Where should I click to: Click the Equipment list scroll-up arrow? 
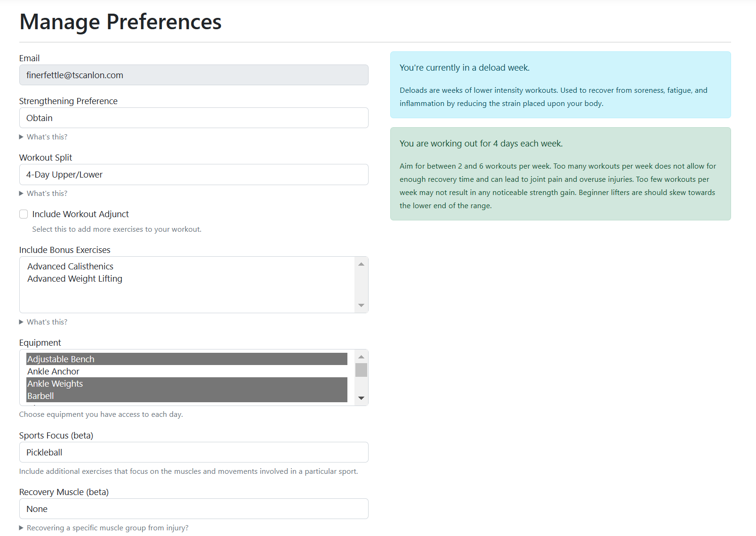click(x=361, y=357)
